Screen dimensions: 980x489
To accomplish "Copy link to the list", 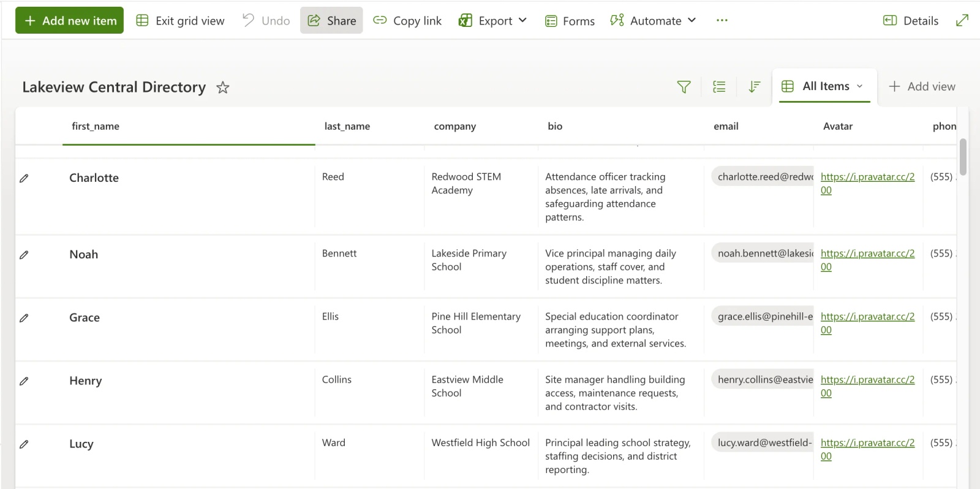I will coord(407,20).
